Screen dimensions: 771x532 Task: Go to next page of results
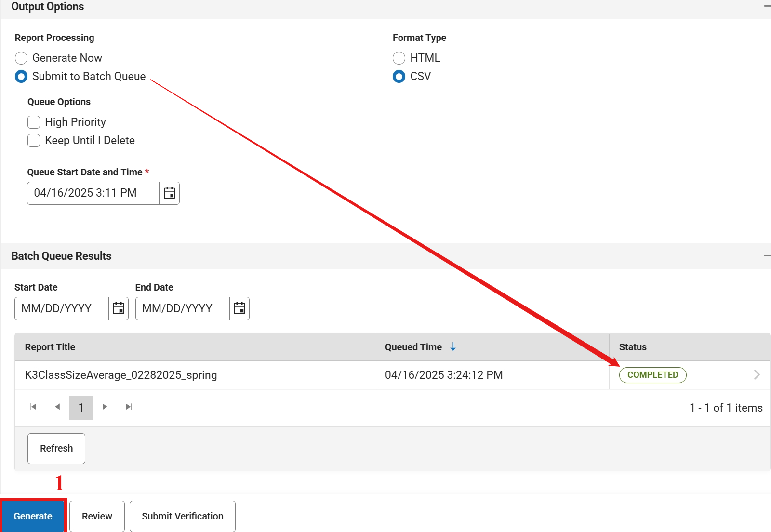pos(105,407)
